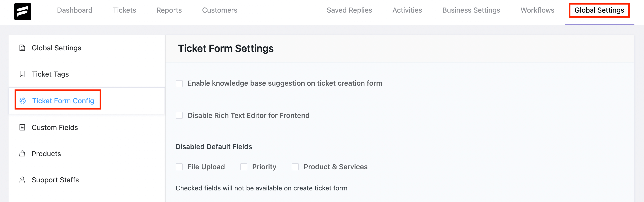Enable knowledge base suggestion checkbox

click(179, 84)
